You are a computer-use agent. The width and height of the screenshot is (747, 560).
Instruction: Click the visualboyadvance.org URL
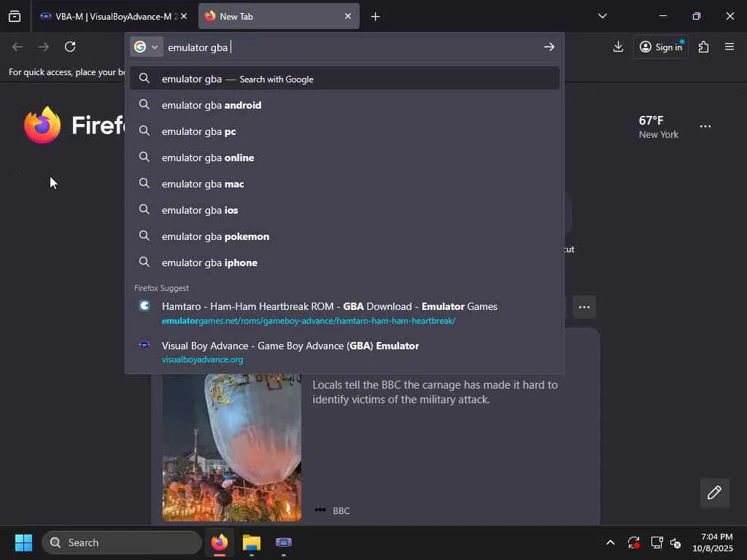pos(202,359)
